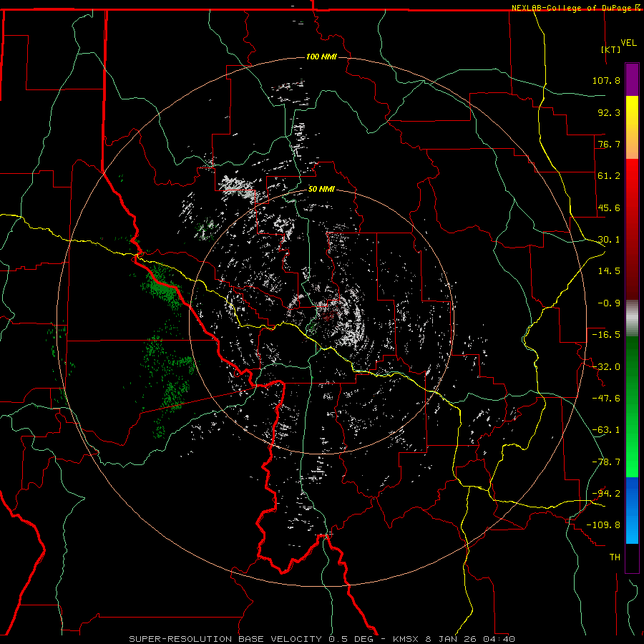Click the -16.5 legend value

coord(606,335)
